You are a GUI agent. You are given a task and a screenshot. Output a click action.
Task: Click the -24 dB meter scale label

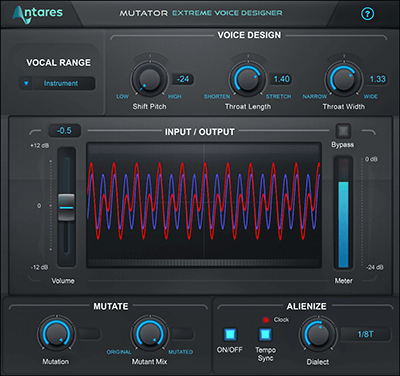(374, 267)
